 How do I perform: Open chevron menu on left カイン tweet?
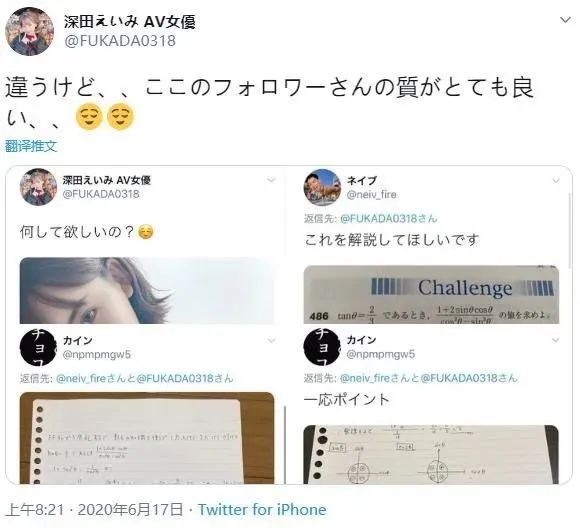[x=271, y=340]
